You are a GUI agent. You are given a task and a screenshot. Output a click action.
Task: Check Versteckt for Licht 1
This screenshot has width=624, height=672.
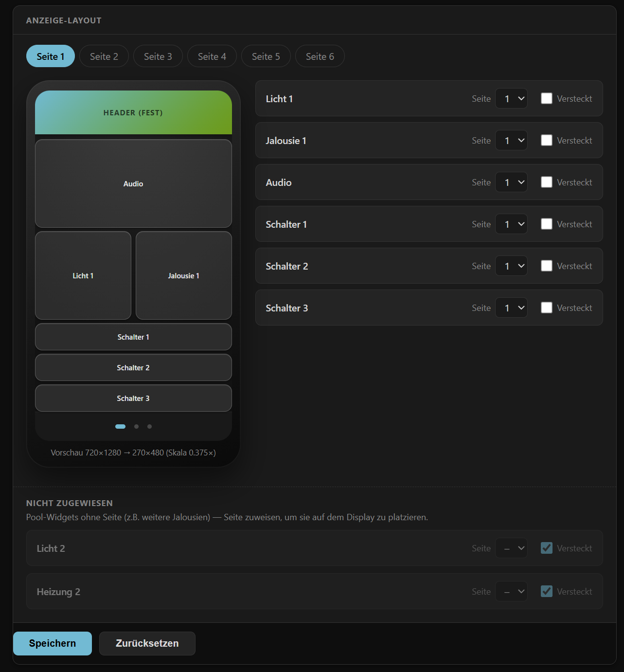[x=547, y=98]
